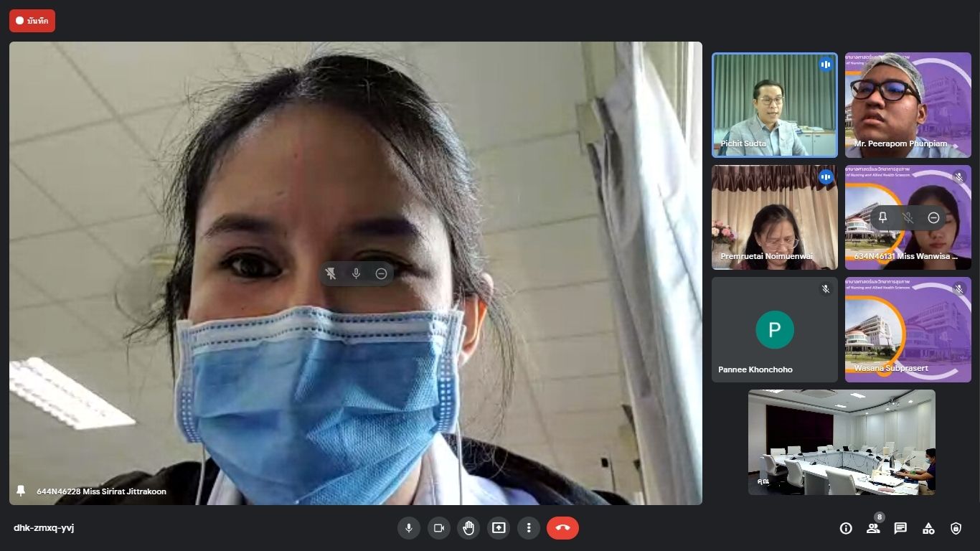The image size is (980, 551).
Task: Unpin Sirirat Jittrakoon's main video
Action: (331, 273)
